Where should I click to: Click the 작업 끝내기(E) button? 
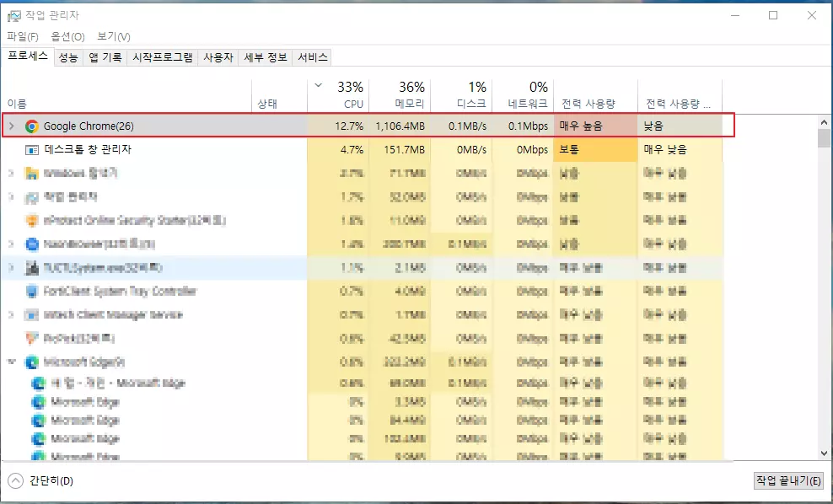point(788,481)
